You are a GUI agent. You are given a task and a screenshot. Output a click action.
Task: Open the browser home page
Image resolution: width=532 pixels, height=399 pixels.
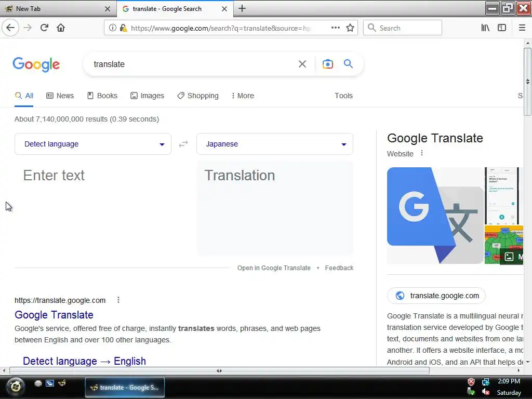61,28
